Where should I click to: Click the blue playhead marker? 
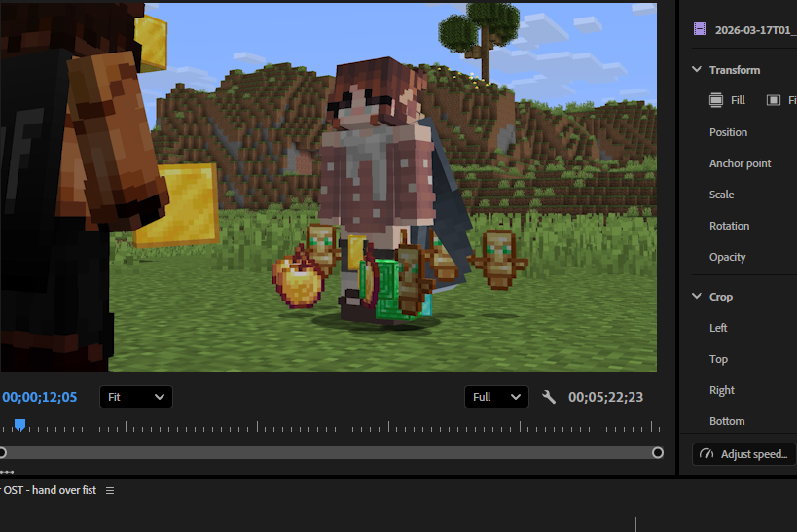19,424
